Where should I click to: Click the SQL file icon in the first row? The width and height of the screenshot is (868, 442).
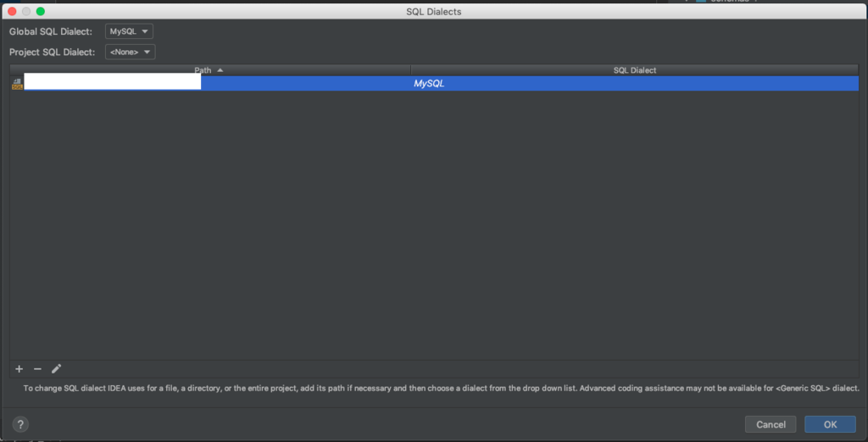[x=17, y=84]
